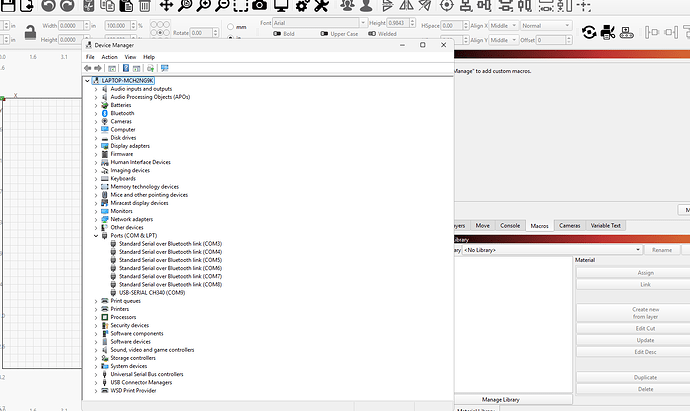Click the conveyor rotary setup icon
Screen dimensions: 690x411
pos(626,32)
